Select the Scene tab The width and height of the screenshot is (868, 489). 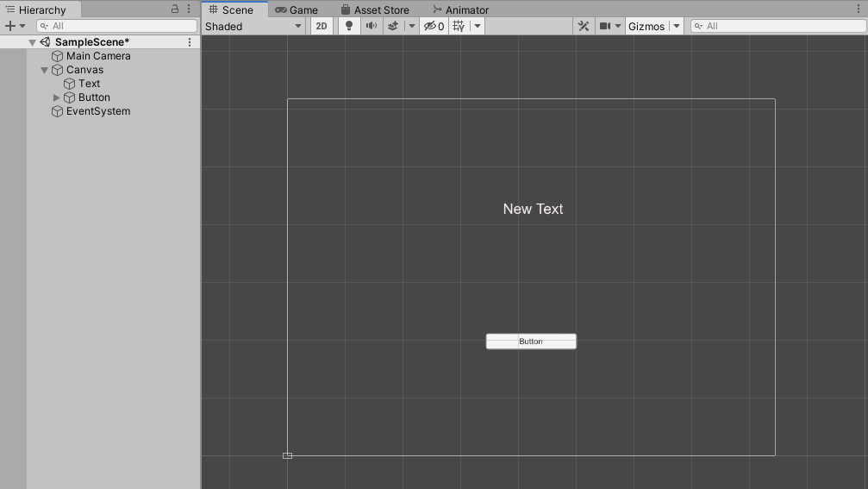click(x=234, y=9)
